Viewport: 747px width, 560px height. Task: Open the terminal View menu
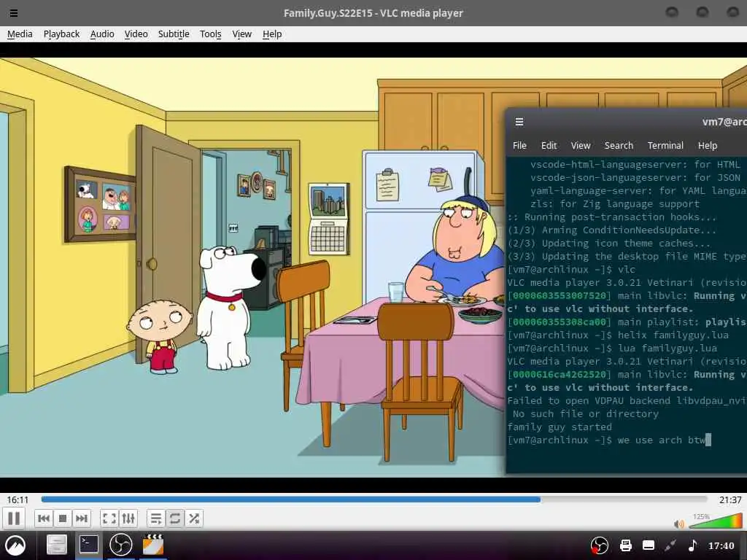pyautogui.click(x=581, y=145)
